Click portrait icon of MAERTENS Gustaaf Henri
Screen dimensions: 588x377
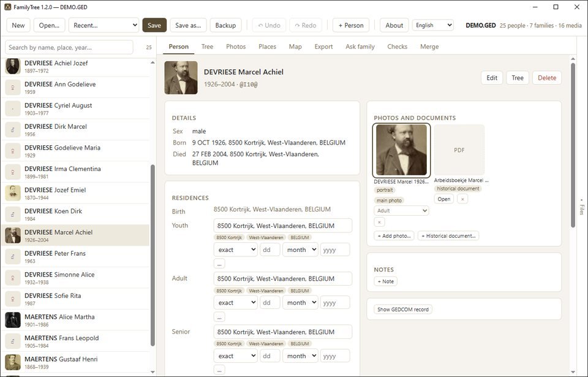click(13, 362)
